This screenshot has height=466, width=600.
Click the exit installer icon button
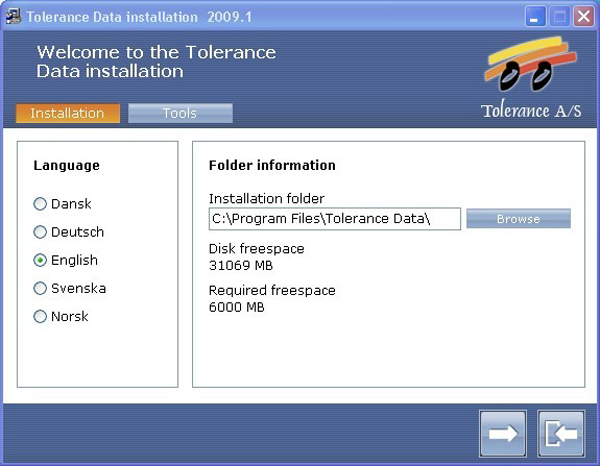coord(561,433)
